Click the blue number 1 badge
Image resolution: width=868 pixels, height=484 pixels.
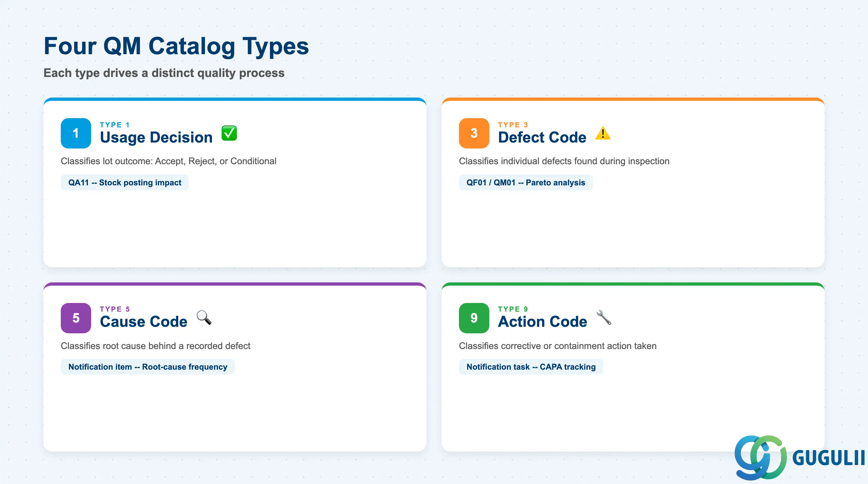click(76, 133)
